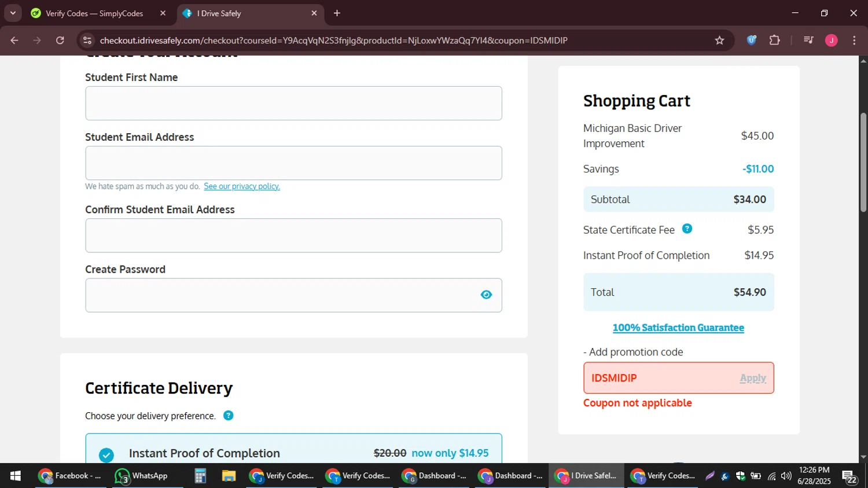The width and height of the screenshot is (868, 488).
Task: Close the I Drive Safely tab
Action: (314, 13)
